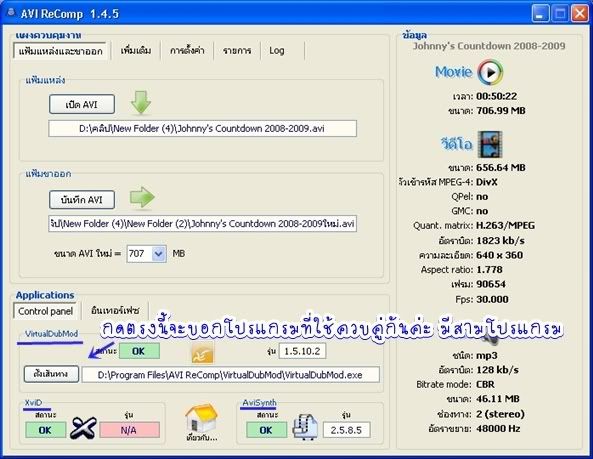
Task: Click the video film strip icon
Action: 490,144
